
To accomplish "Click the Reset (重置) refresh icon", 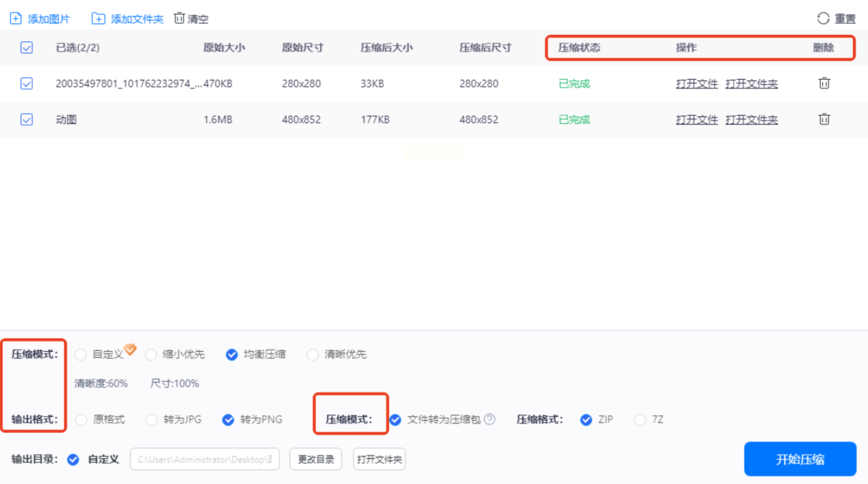I will pyautogui.click(x=823, y=18).
